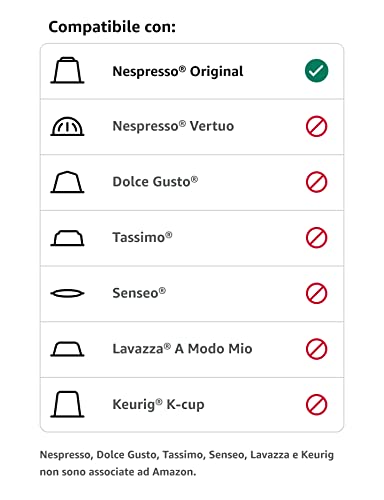The image size is (384, 500).
Task: Click the red prohibited symbol for Keurig K-cup
Action: [x=316, y=405]
